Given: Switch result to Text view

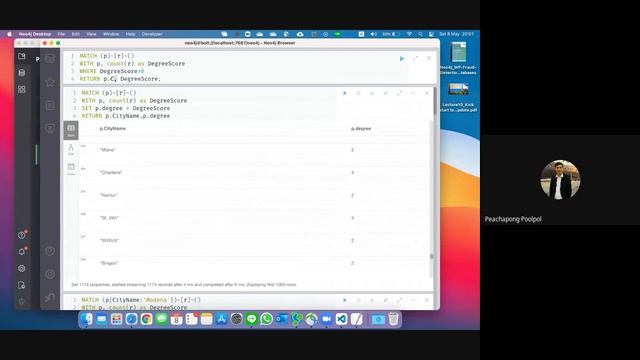Looking at the screenshot, I should (x=71, y=149).
